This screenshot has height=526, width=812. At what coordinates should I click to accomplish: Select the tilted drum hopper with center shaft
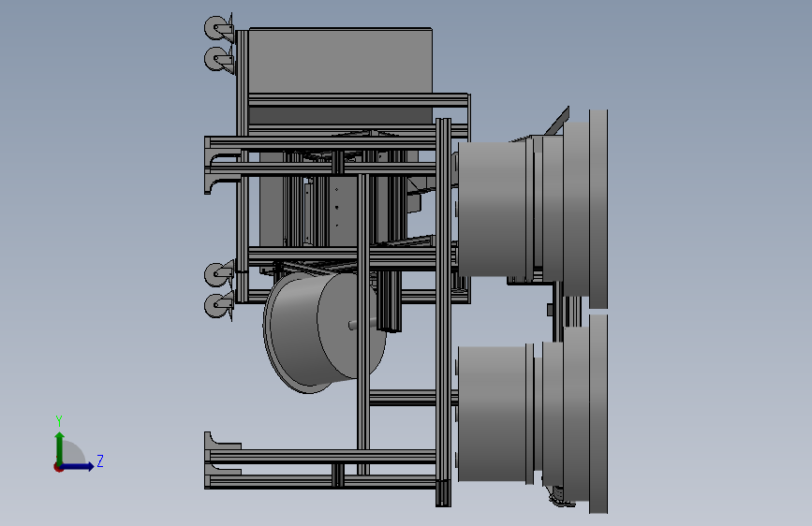325,332
